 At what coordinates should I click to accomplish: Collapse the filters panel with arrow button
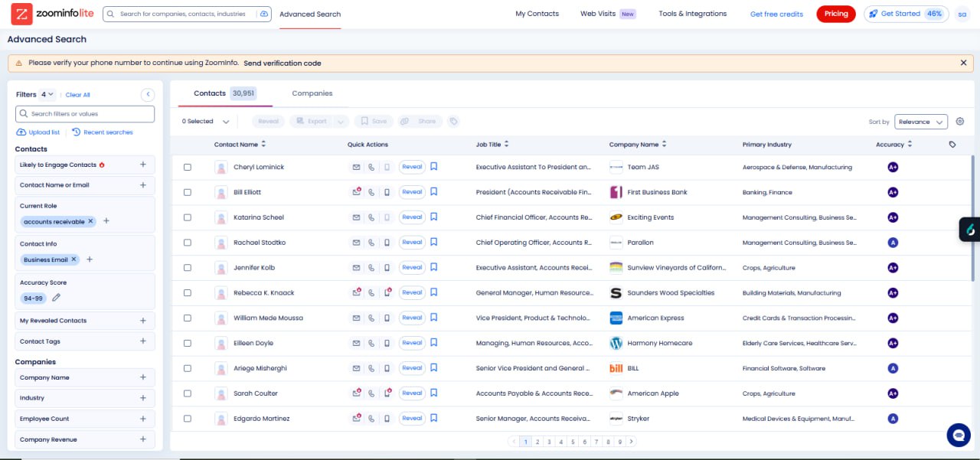[148, 95]
